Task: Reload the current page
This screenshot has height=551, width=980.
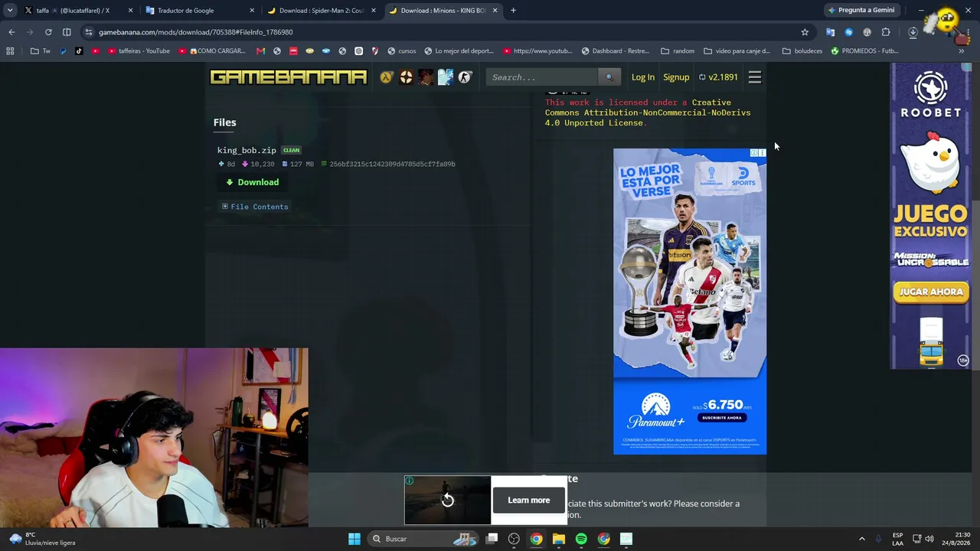Action: (x=48, y=32)
